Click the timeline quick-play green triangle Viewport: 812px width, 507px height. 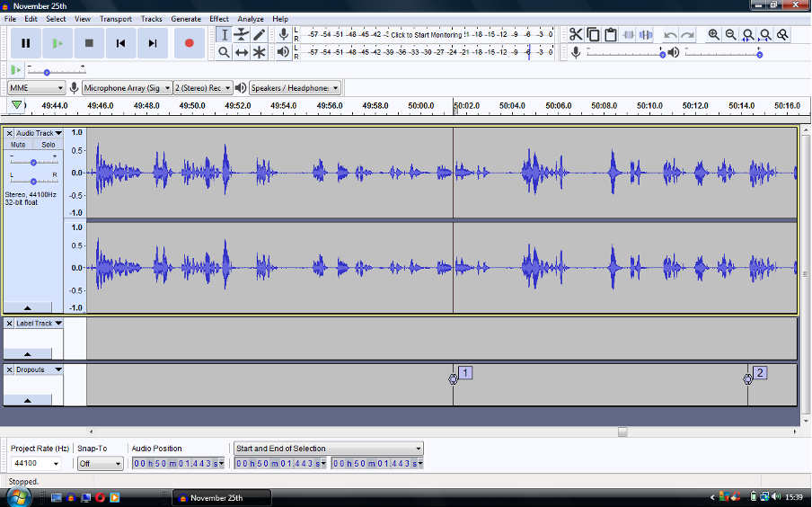tap(16, 105)
